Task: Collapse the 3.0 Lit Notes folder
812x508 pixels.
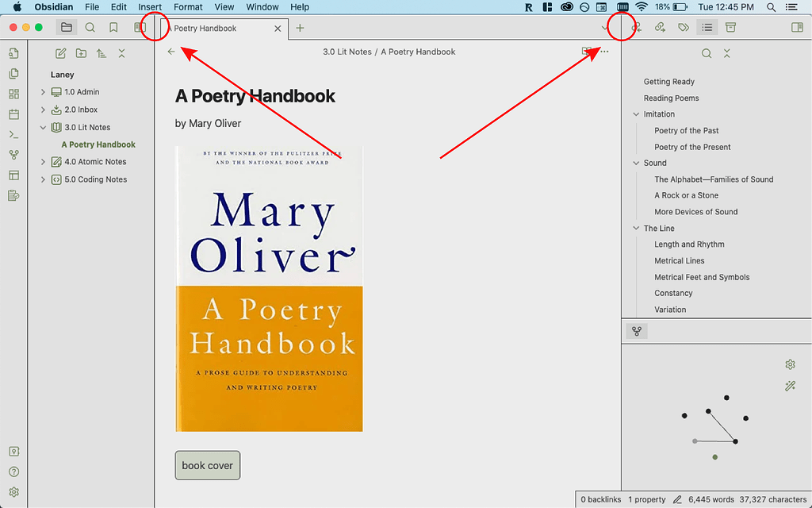Action: (43, 127)
